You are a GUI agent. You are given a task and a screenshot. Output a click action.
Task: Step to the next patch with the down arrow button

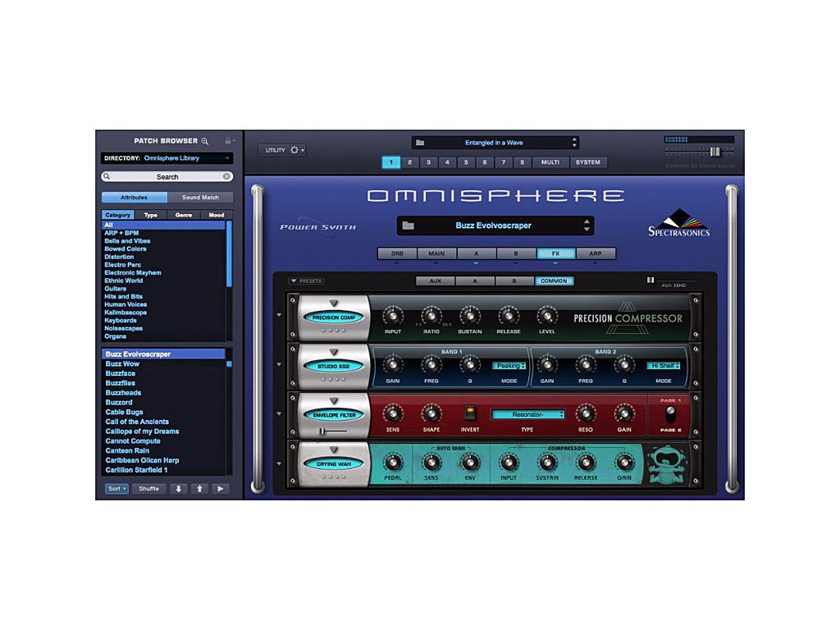(178, 489)
